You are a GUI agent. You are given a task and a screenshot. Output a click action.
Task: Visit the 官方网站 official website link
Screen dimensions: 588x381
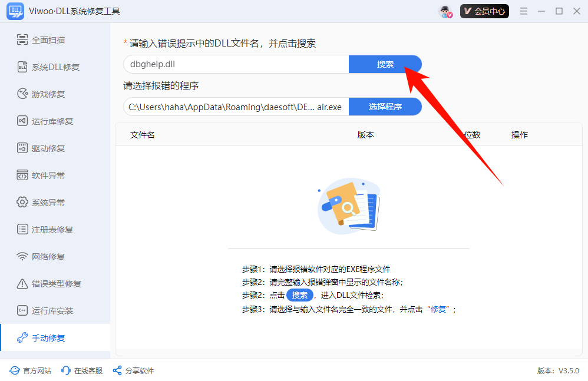[29, 370]
